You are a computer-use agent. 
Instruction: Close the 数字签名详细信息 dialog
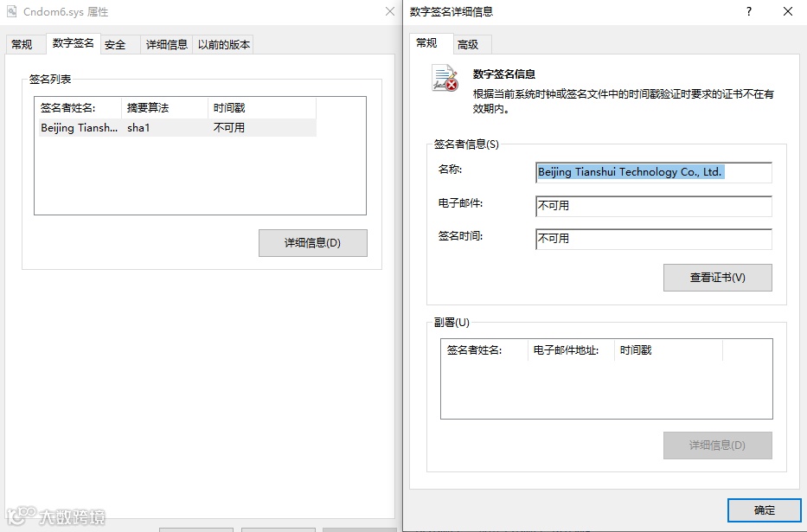(x=787, y=11)
